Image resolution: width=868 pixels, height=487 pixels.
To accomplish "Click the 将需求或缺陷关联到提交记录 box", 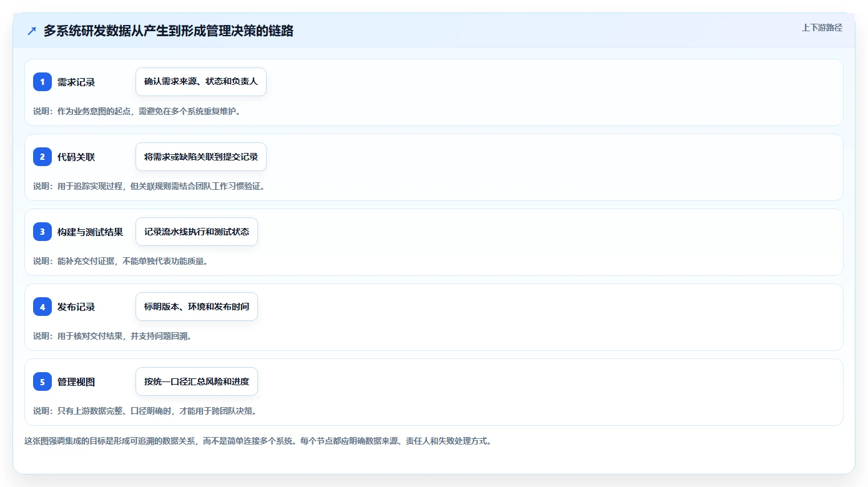I will click(x=201, y=157).
